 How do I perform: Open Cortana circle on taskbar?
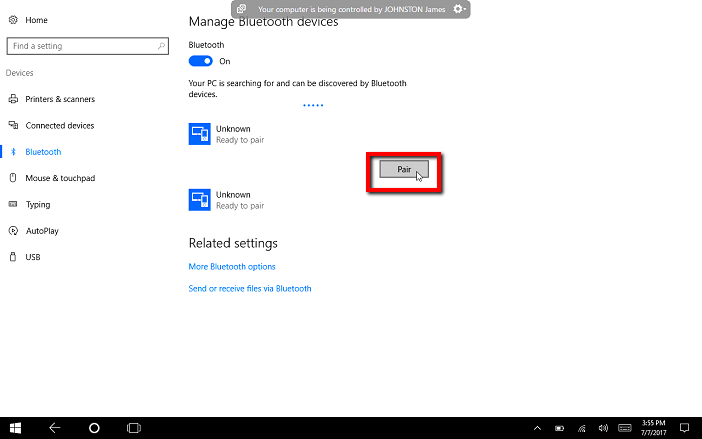coord(94,427)
